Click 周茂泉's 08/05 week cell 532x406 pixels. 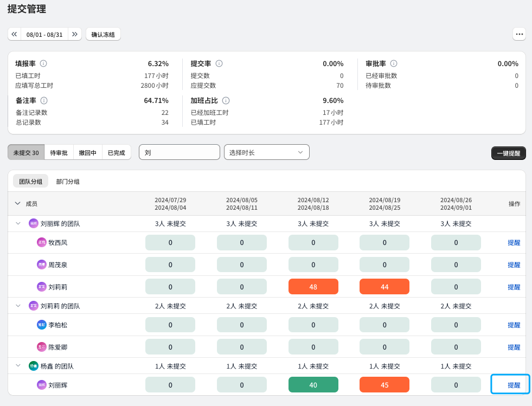[x=241, y=265]
